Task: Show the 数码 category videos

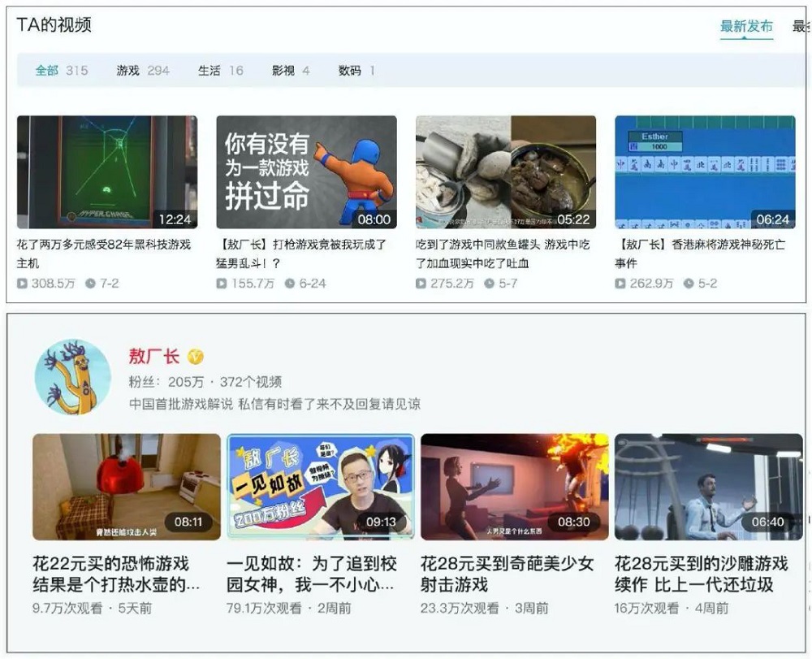Action: click(x=356, y=71)
